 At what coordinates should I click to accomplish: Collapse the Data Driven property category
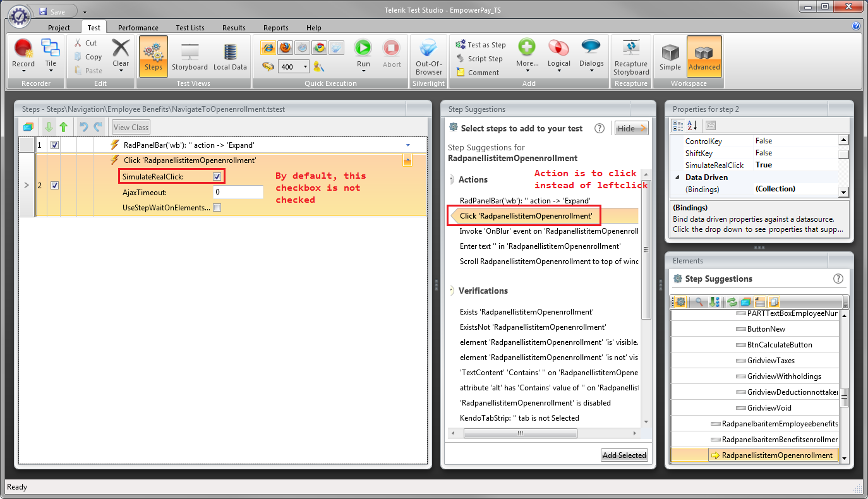(x=679, y=177)
